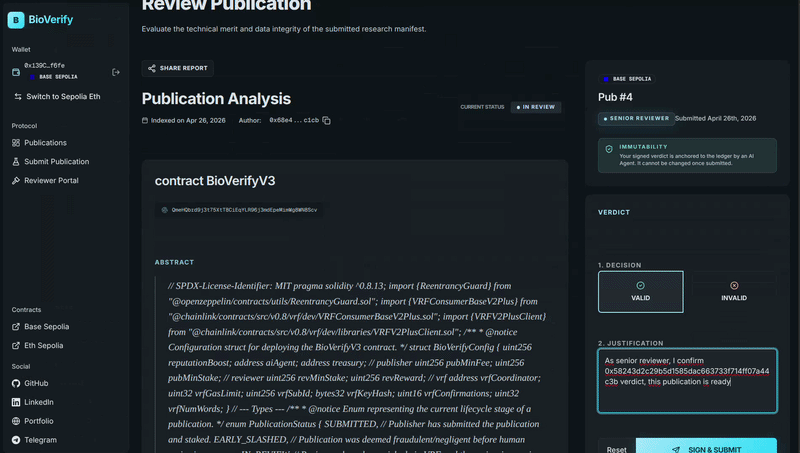Click Sign & Submit verdict button

707,447
